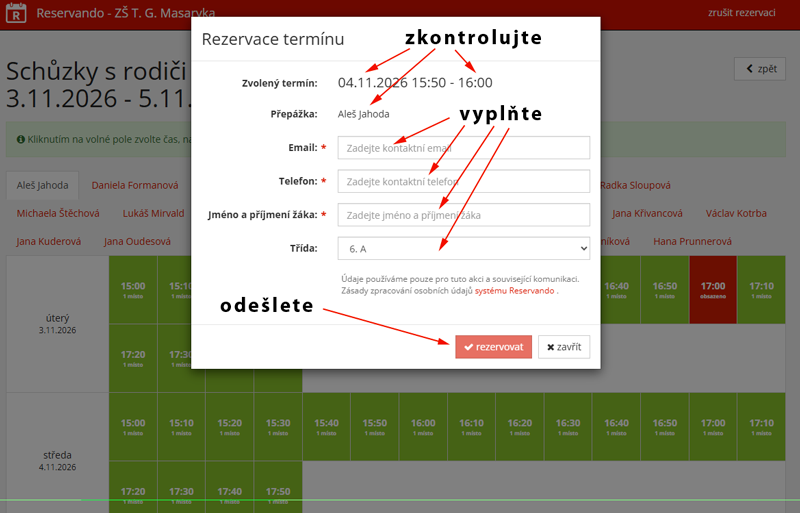Close the dialog with zavřít button

pos(564,347)
